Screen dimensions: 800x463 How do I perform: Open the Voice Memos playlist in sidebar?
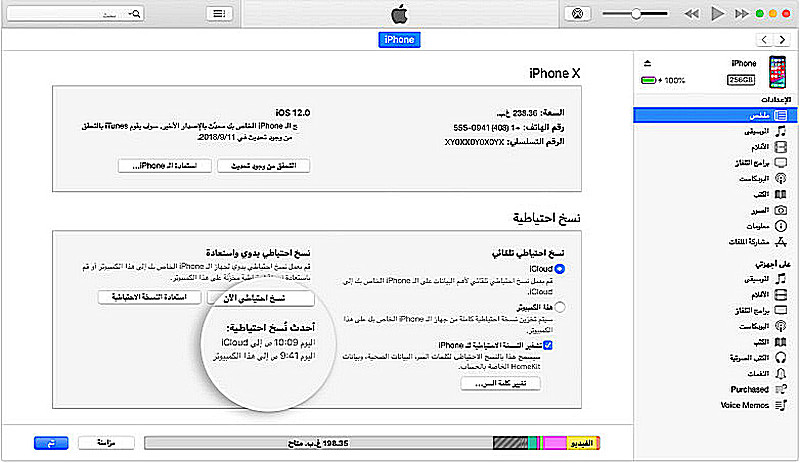(754, 405)
